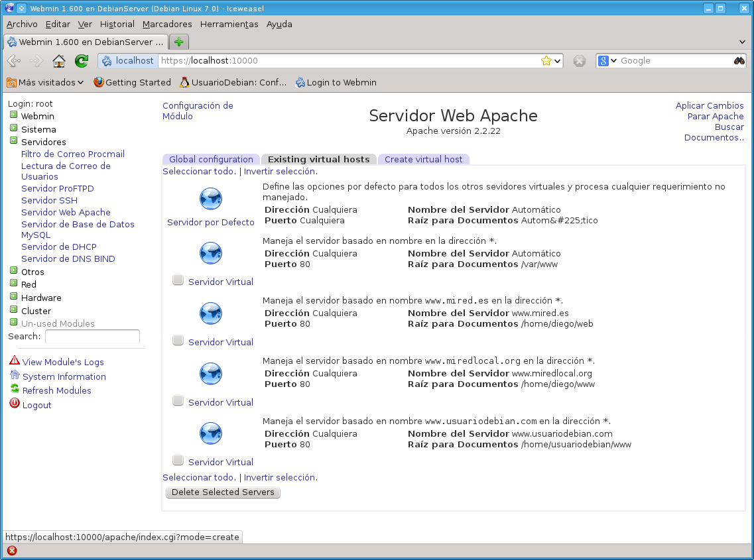Switch to Global configuration tab
The image size is (754, 560).
pyautogui.click(x=211, y=159)
